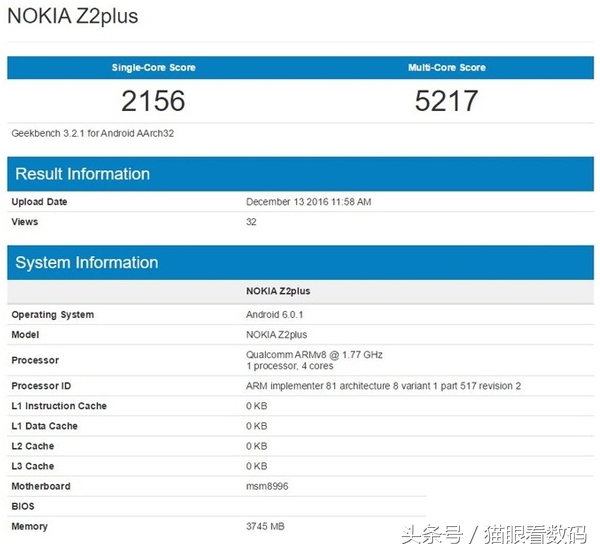Click the Upload Date value December 13 2016
Screen dimensions: 600x552
click(308, 202)
